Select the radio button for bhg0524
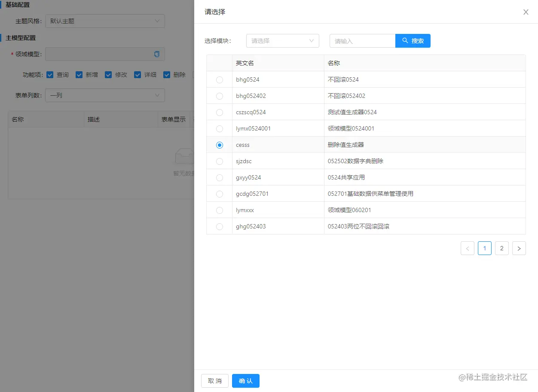This screenshot has height=392, width=538. click(x=220, y=79)
